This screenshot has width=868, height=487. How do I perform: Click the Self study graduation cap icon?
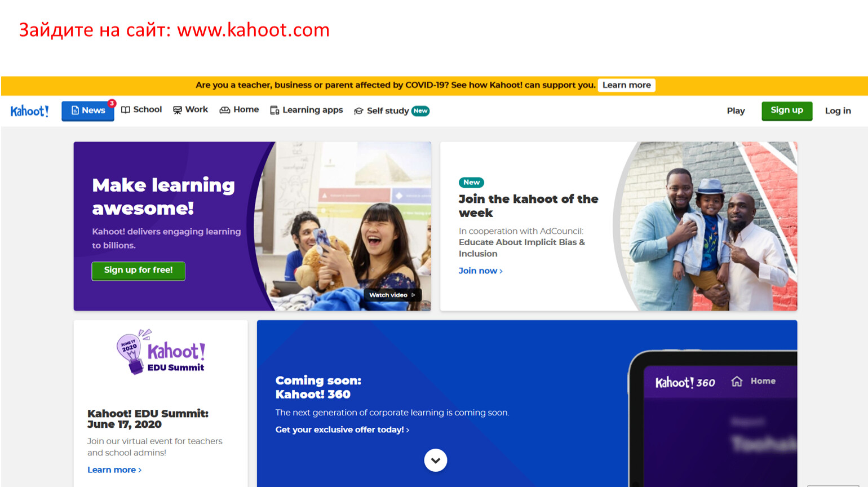pyautogui.click(x=358, y=111)
